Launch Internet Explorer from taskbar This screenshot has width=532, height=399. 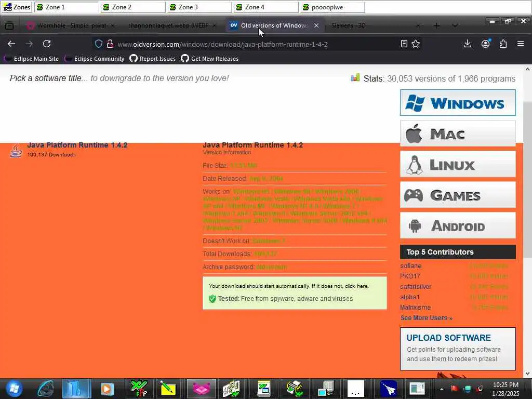[x=46, y=389]
